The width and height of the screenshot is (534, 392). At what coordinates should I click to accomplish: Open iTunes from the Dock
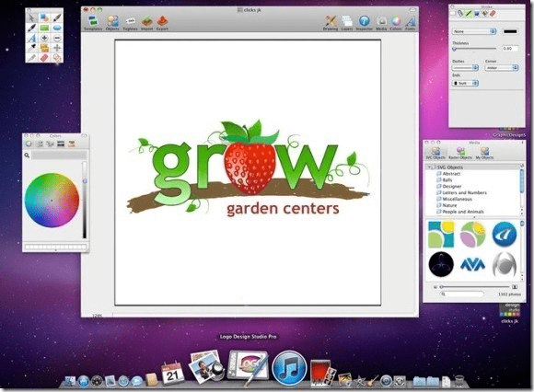point(289,368)
